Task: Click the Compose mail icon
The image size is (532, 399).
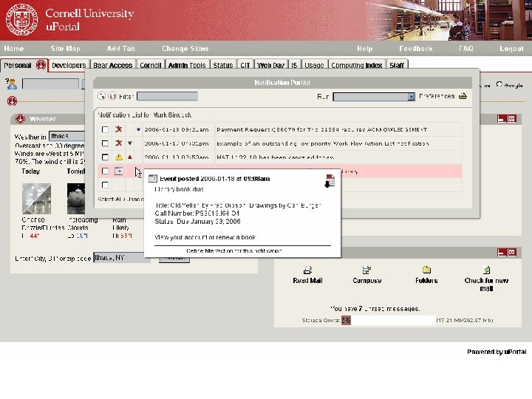Action: point(366,270)
